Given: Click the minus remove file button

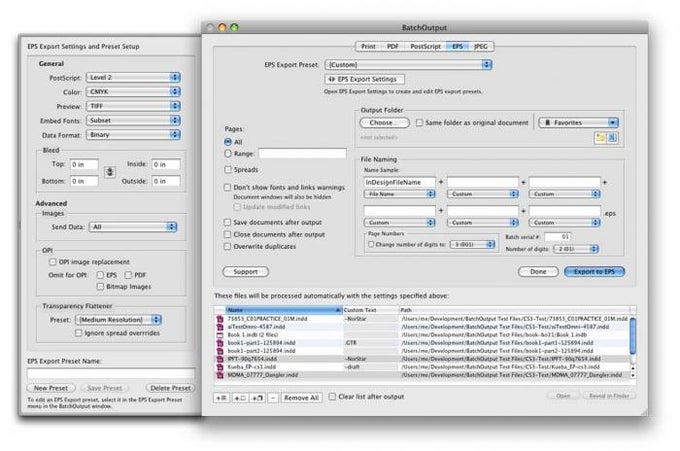Looking at the screenshot, I should tap(273, 398).
